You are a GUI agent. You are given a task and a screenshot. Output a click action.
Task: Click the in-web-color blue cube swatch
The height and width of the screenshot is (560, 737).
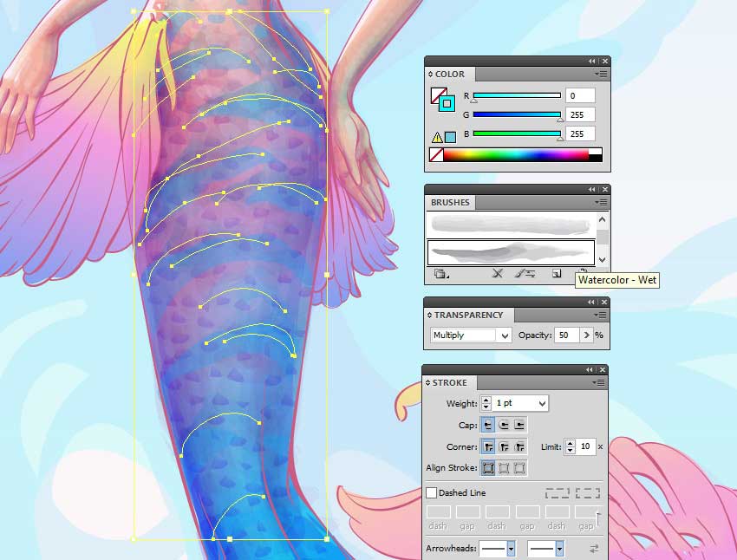450,137
